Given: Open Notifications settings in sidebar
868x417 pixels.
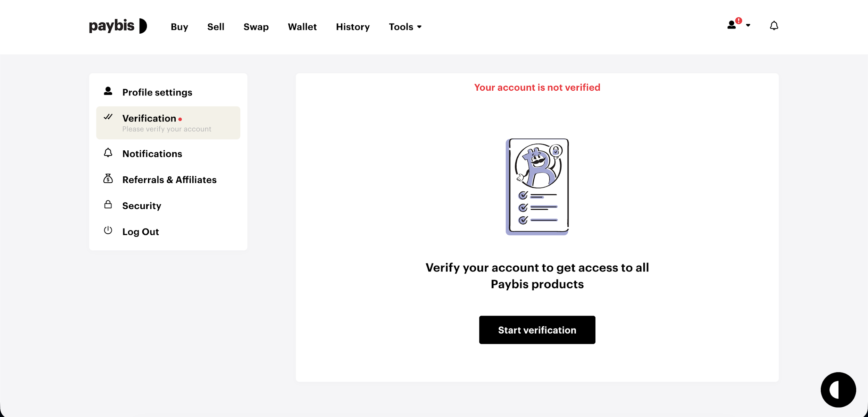Looking at the screenshot, I should 152,154.
